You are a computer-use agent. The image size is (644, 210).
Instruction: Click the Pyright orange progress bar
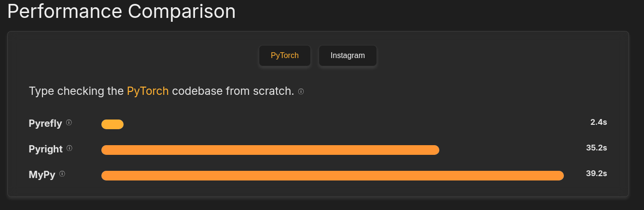[x=270, y=150]
